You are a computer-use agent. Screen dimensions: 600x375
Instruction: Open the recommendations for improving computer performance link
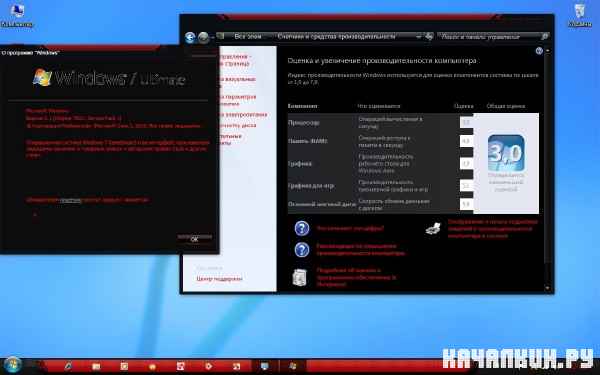pos(360,249)
